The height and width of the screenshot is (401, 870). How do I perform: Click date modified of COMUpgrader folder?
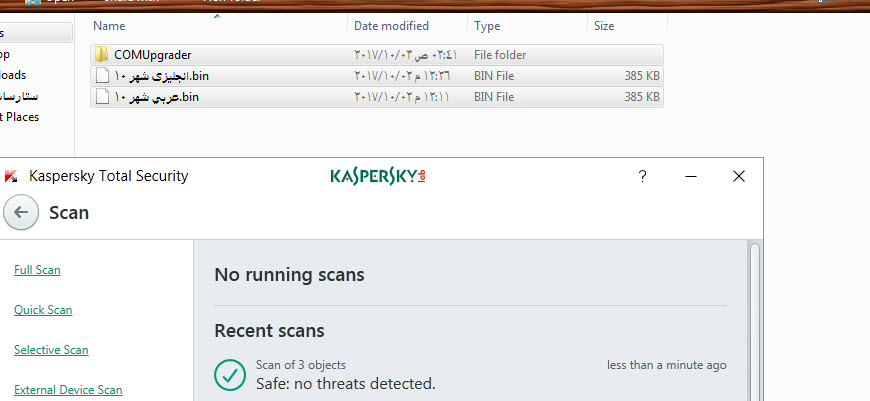pyautogui.click(x=406, y=55)
